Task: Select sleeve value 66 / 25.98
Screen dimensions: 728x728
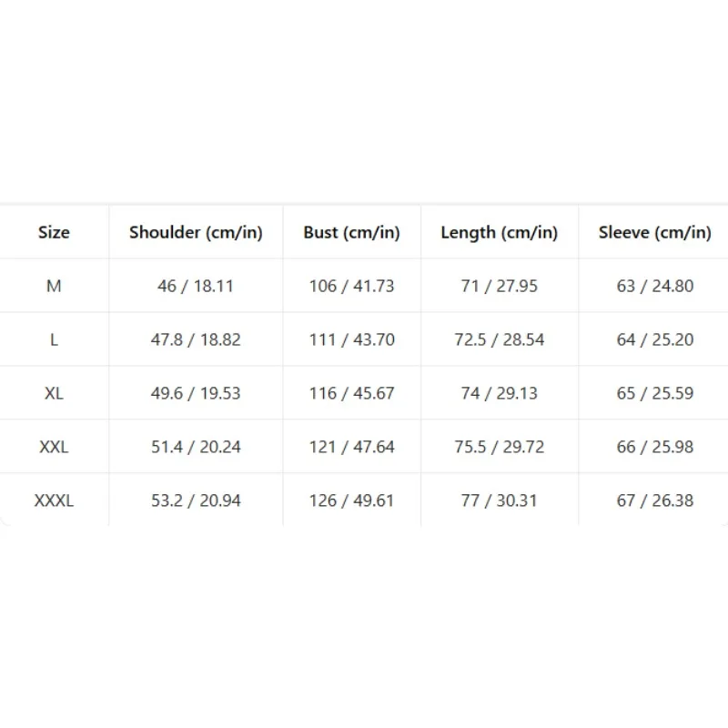Action: tap(655, 447)
